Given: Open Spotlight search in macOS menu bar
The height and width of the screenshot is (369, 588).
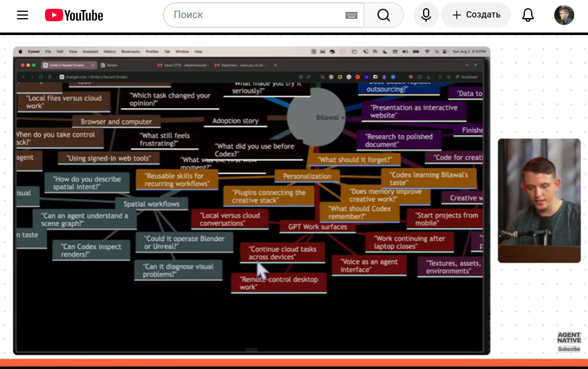Looking at the screenshot, I should point(437,51).
